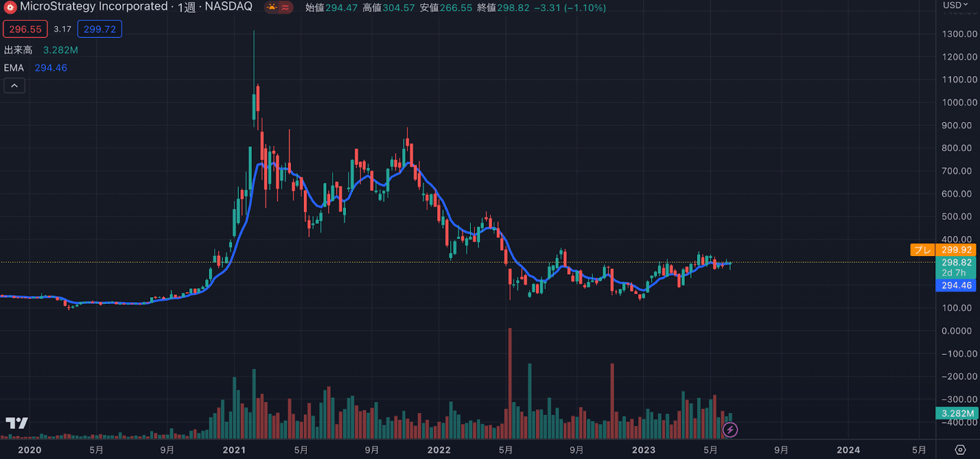The height and width of the screenshot is (459, 980).
Task: Collapse the indicator legend with chevron
Action: click(x=15, y=86)
